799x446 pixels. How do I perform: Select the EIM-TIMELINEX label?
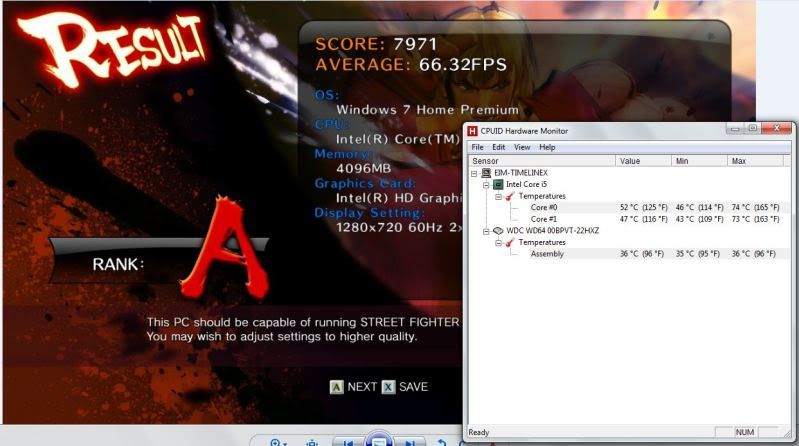521,173
